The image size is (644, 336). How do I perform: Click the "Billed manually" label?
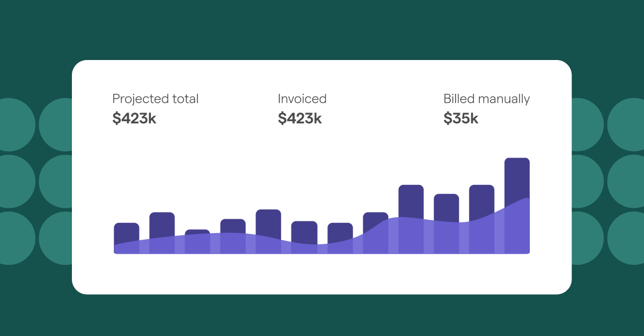click(486, 99)
